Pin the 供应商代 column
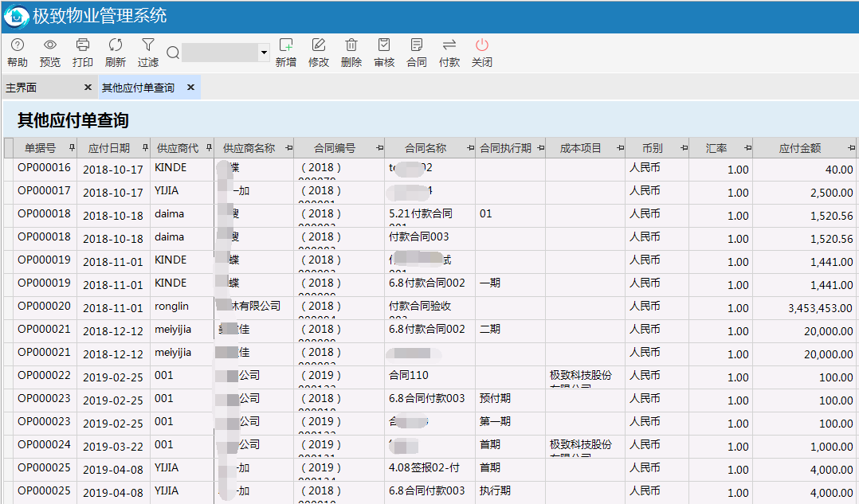This screenshot has height=504, width=859. click(209, 148)
